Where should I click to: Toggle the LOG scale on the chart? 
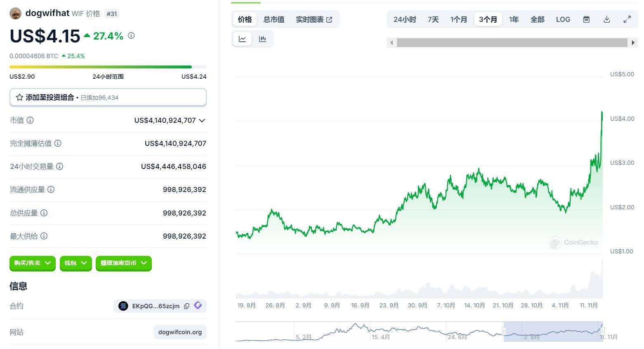[563, 19]
